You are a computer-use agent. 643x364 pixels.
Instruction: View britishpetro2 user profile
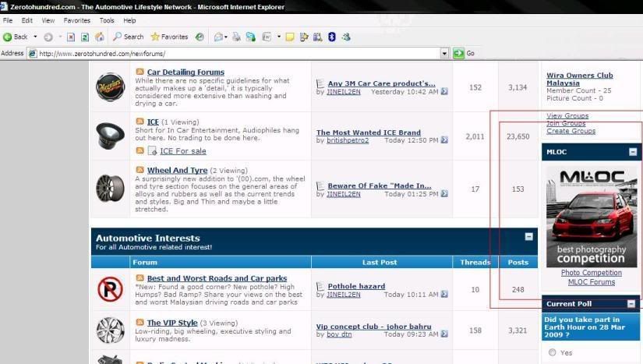348,140
